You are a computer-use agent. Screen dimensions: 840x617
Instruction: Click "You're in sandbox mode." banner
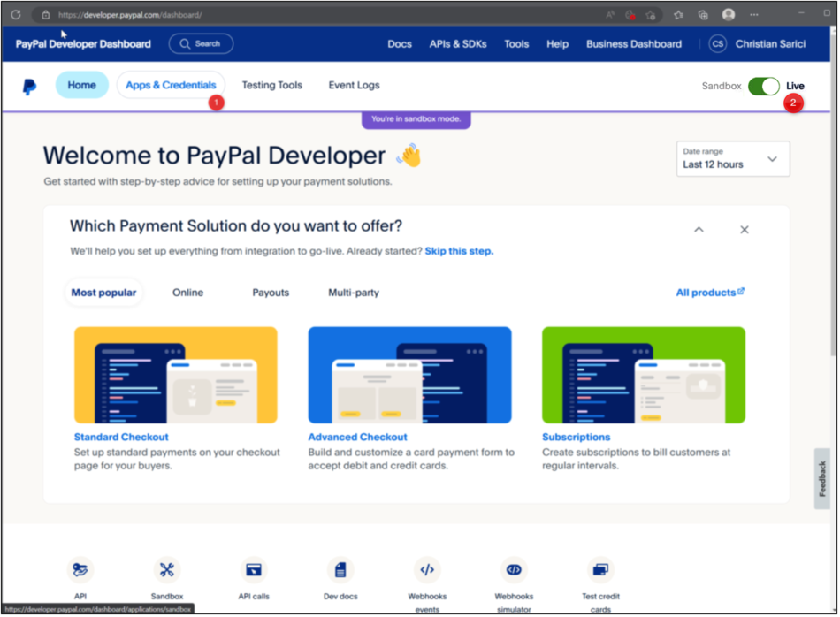coord(416,119)
